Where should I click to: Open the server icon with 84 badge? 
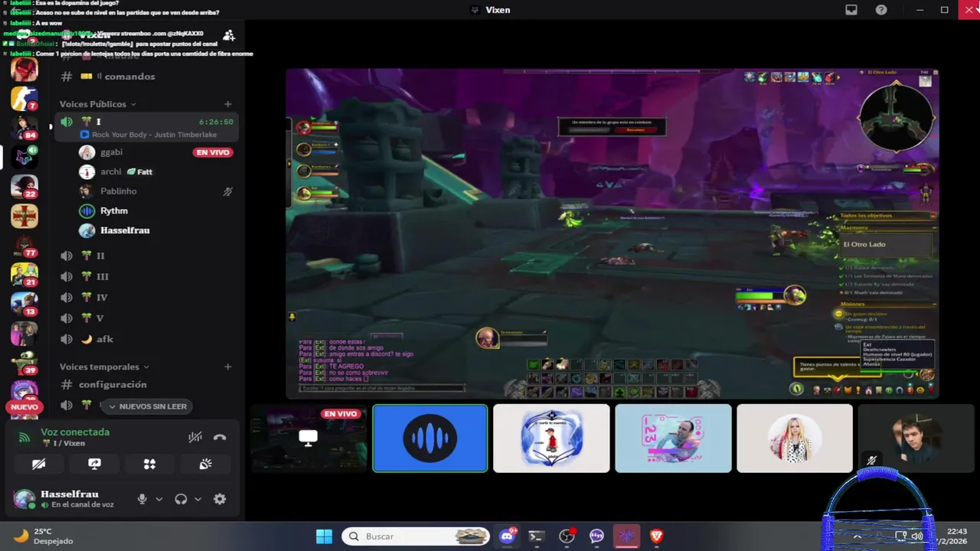point(24,128)
